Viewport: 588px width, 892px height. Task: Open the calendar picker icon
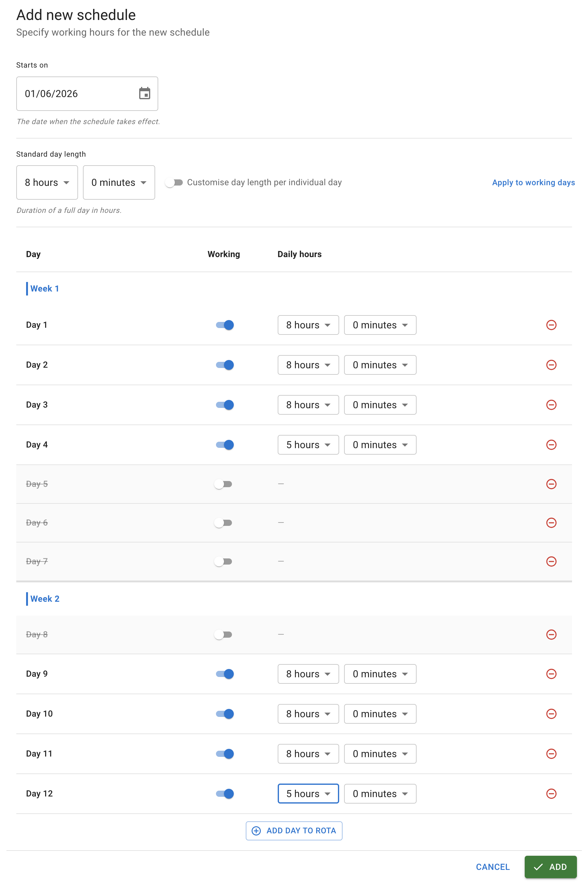(x=144, y=93)
